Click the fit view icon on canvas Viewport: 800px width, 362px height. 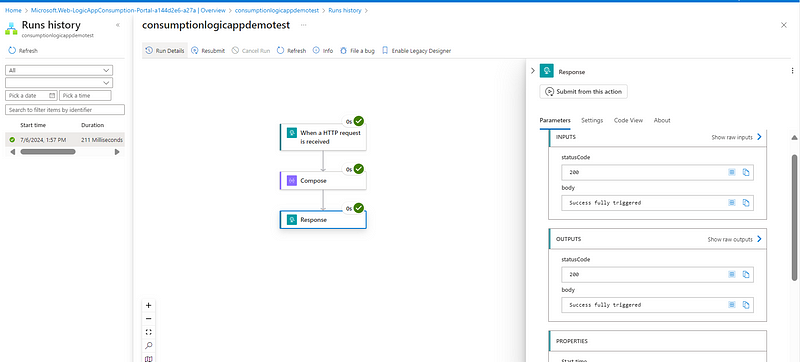pyautogui.click(x=148, y=332)
